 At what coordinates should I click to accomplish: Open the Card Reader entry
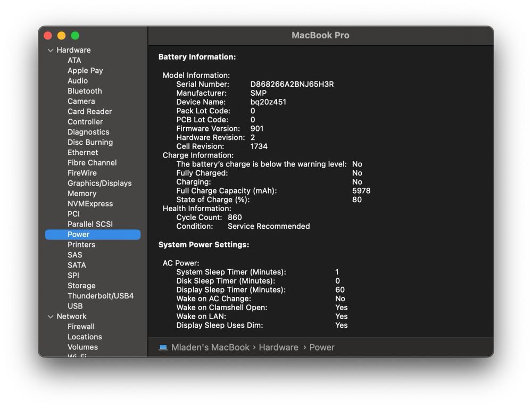pos(89,111)
